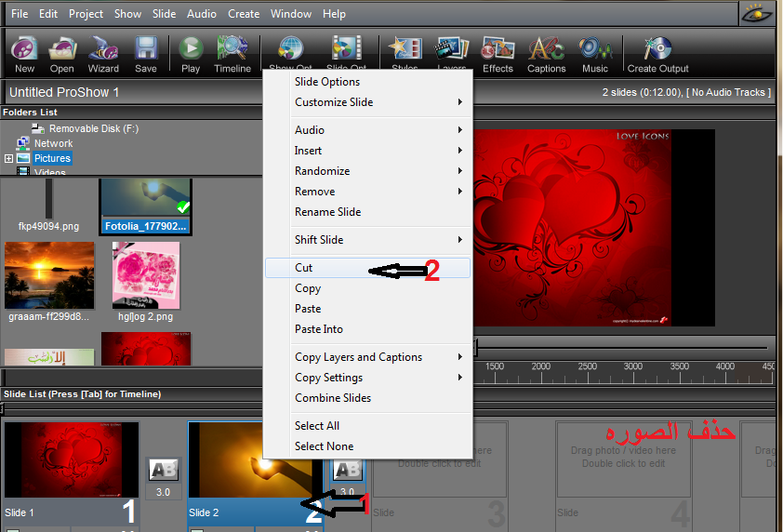The height and width of the screenshot is (532, 783).
Task: Choose Cut from the context menu
Action: (304, 268)
